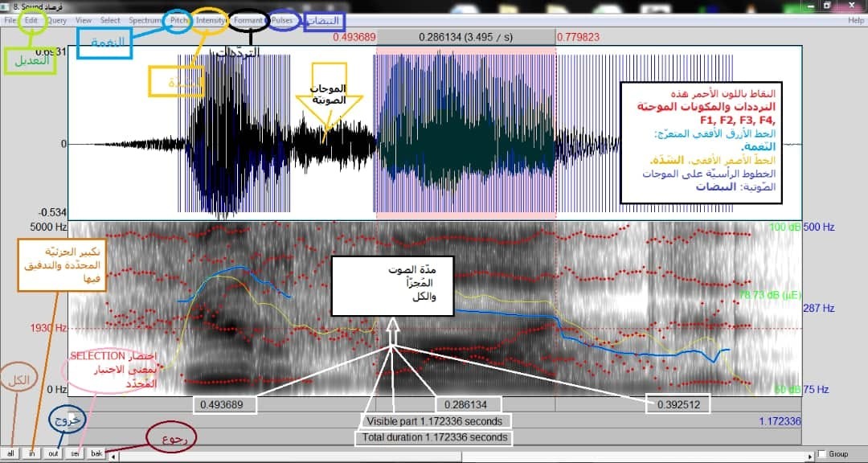Toggle the Group checkbox
Image resolution: width=868 pixels, height=463 pixels.
click(821, 454)
